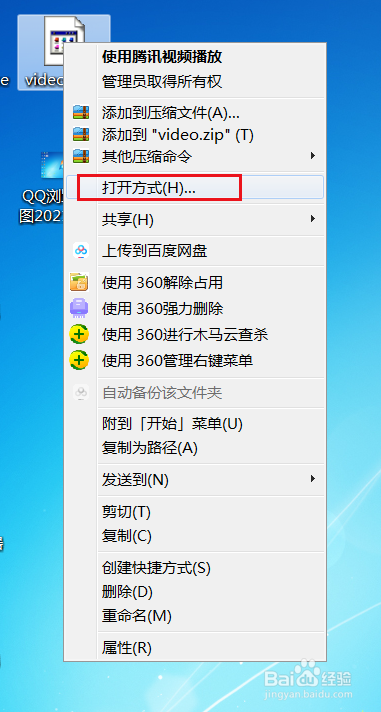The width and height of the screenshot is (381, 712).
Task: Click the archive icon beside 其他压缩命令
Action: pyautogui.click(x=81, y=157)
